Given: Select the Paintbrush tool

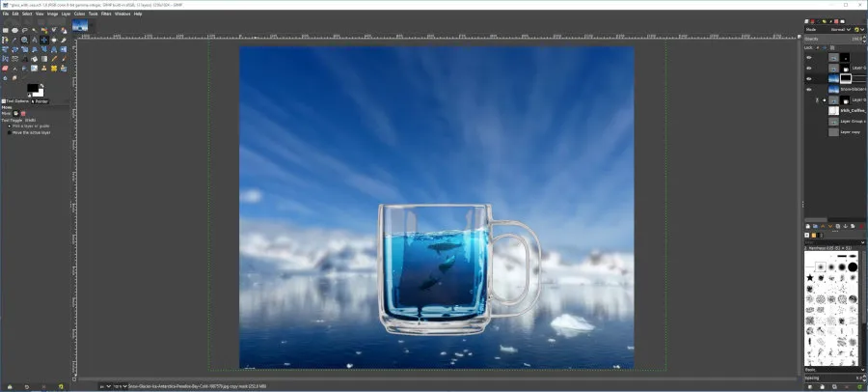Looking at the screenshot, I should [63, 59].
